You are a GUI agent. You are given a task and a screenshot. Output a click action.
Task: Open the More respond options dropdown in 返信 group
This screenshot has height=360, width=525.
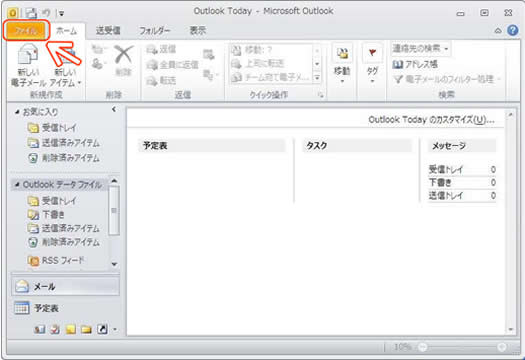210,75
